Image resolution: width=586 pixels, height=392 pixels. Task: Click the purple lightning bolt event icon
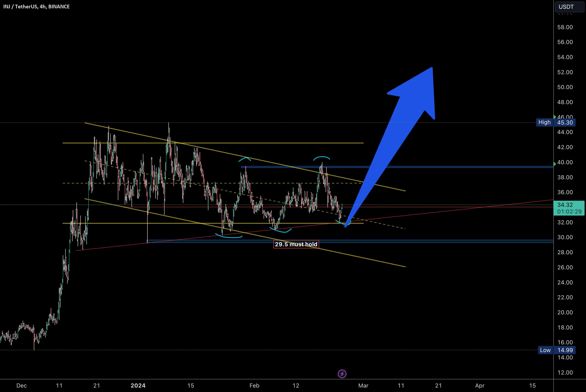[342, 374]
